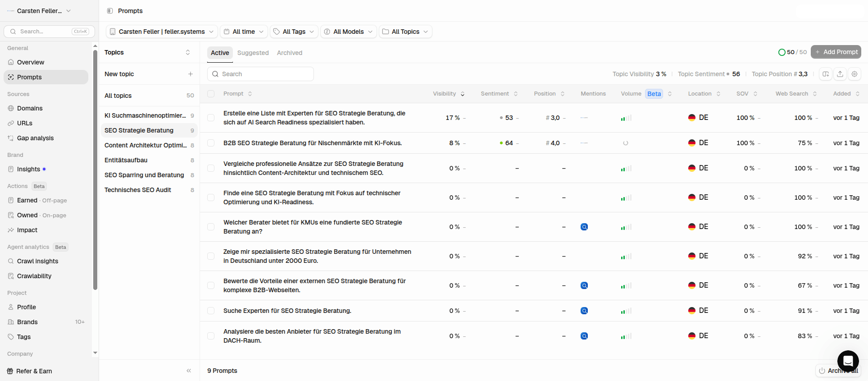Toggle the sidebar panel icon beside Prompts title
Screen dimensions: 868x381
(110, 11)
